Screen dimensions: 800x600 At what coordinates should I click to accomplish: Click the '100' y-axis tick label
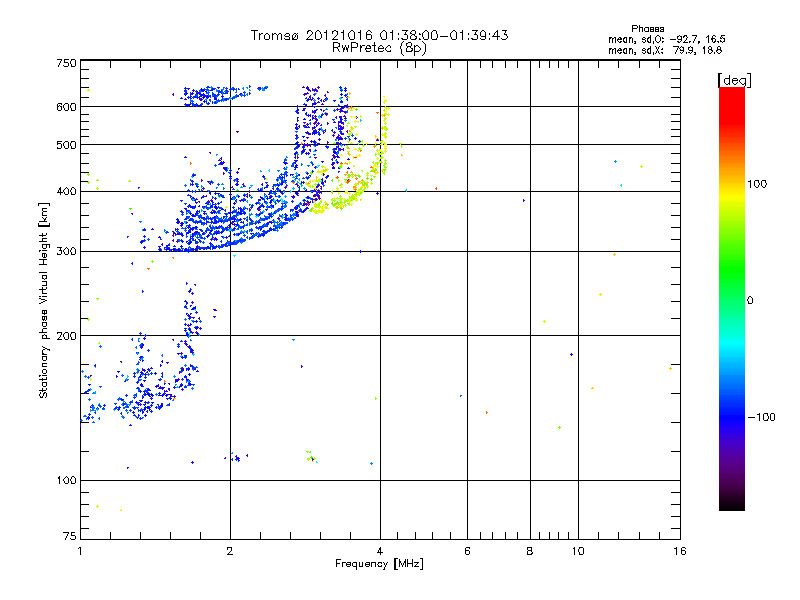pyautogui.click(x=66, y=480)
